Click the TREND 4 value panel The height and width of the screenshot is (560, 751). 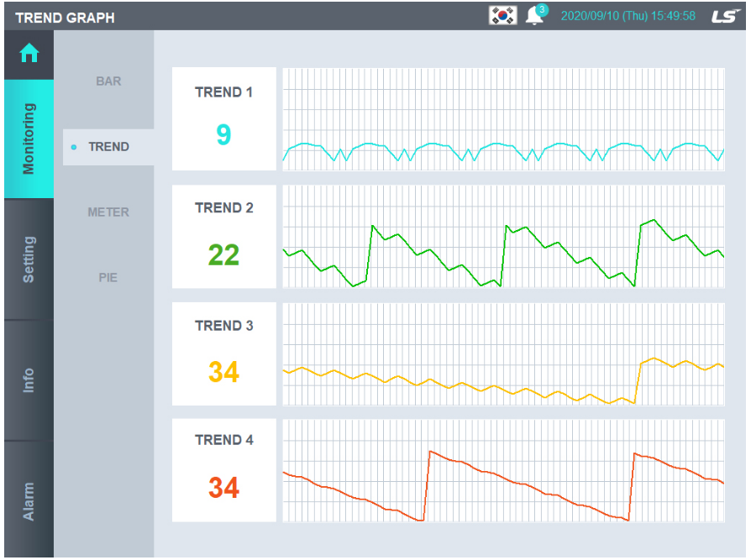pos(224,470)
